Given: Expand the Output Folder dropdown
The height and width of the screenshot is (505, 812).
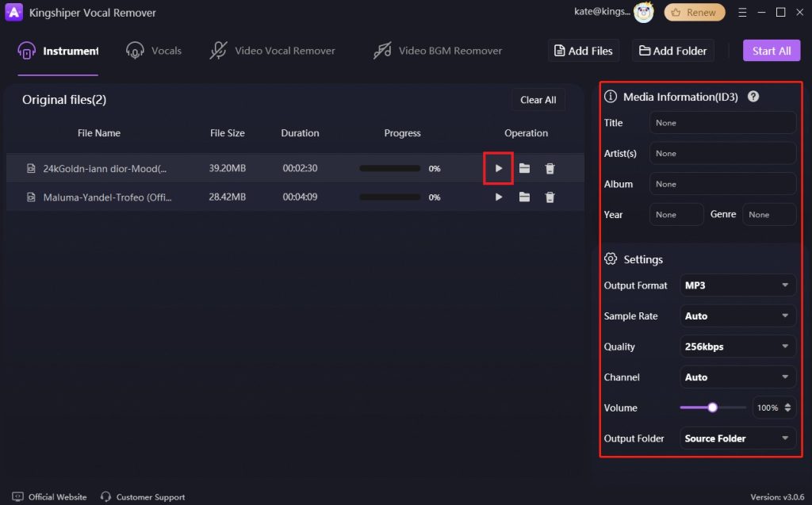Looking at the screenshot, I should (x=737, y=438).
